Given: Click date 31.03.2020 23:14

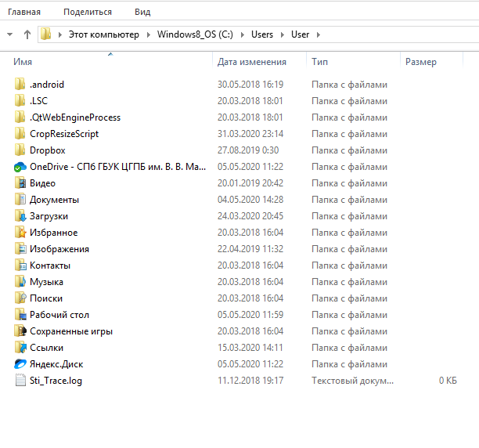Looking at the screenshot, I should point(250,134).
